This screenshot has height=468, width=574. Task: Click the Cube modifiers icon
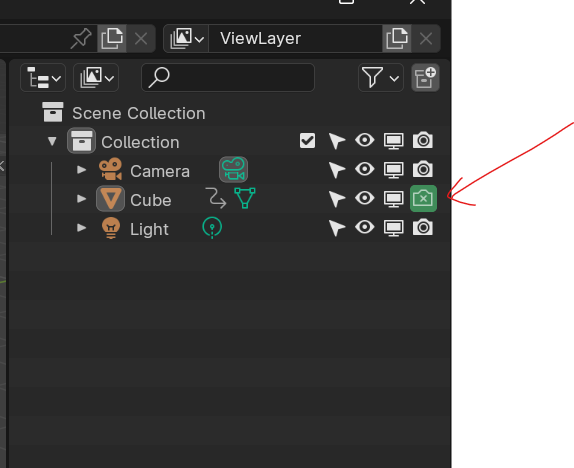click(216, 198)
